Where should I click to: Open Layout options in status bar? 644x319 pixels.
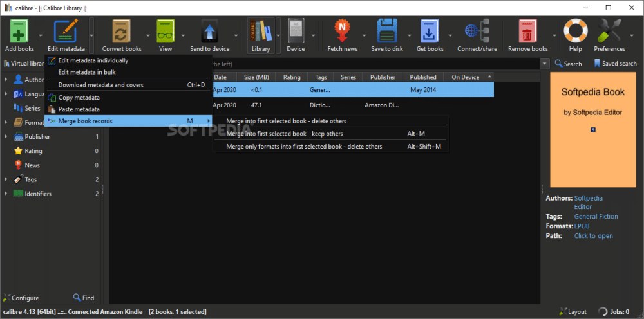click(x=573, y=312)
